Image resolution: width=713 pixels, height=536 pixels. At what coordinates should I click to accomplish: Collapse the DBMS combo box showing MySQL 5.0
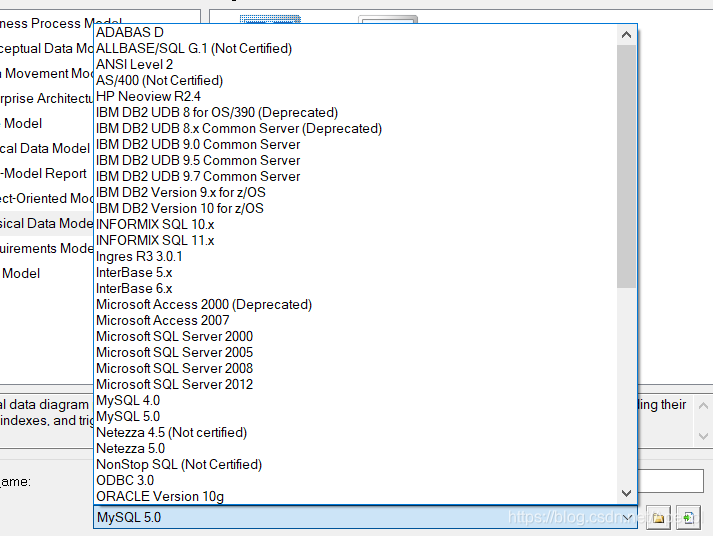(628, 517)
